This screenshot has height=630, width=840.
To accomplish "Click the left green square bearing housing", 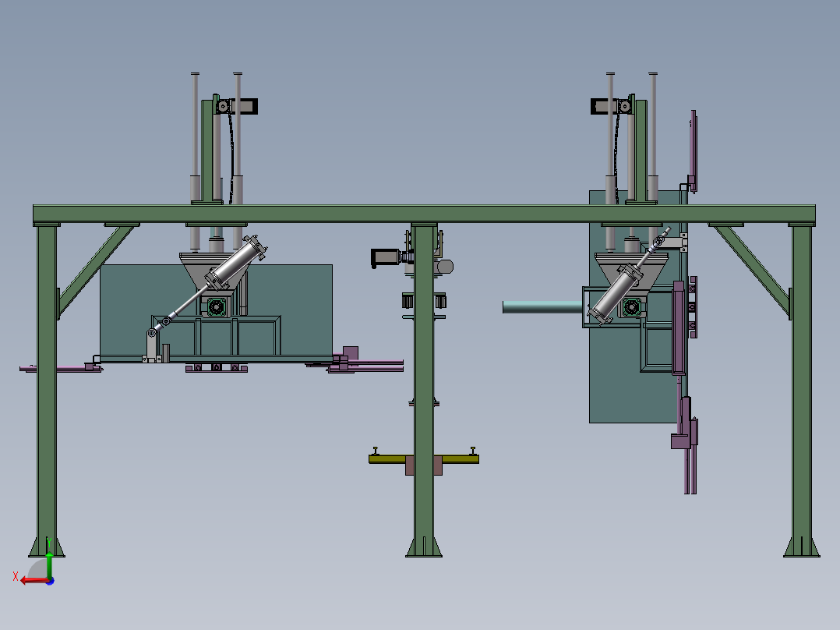I will click(217, 306).
